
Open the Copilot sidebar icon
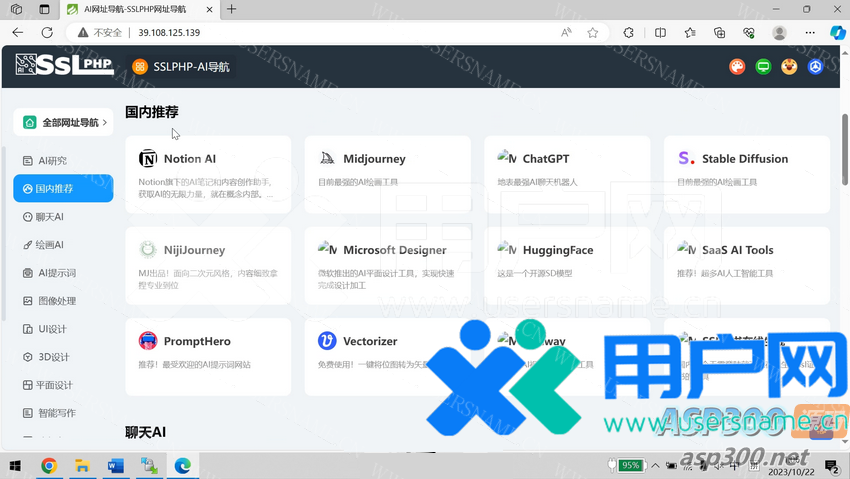click(838, 33)
